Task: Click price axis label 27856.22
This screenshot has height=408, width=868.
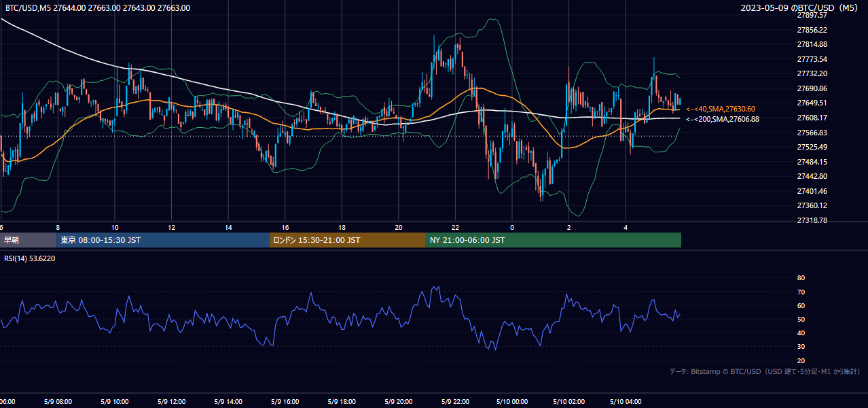Action: point(812,30)
